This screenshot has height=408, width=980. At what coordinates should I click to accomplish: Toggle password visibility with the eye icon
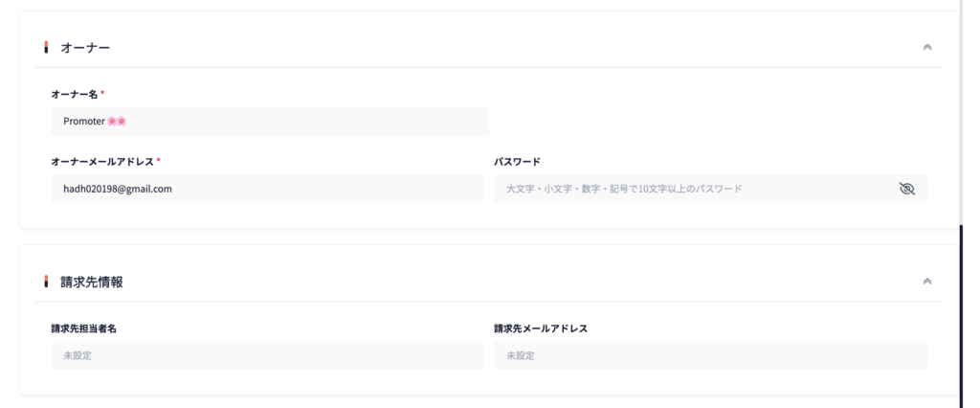(x=907, y=189)
